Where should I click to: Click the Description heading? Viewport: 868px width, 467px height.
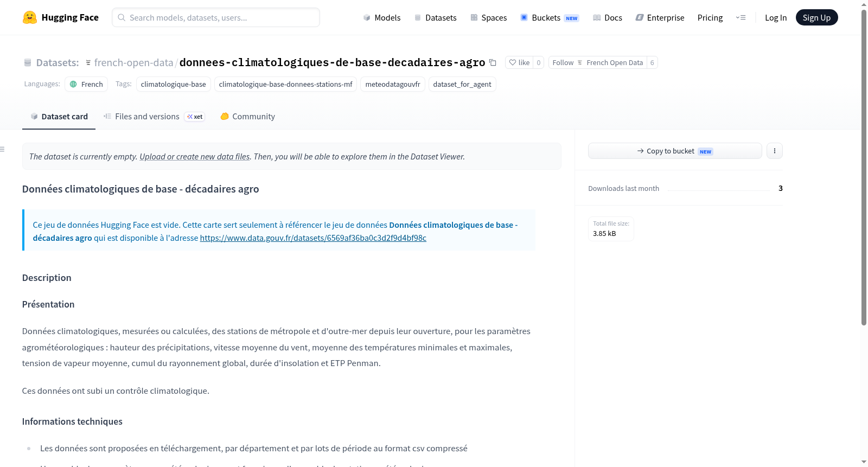[x=47, y=278]
